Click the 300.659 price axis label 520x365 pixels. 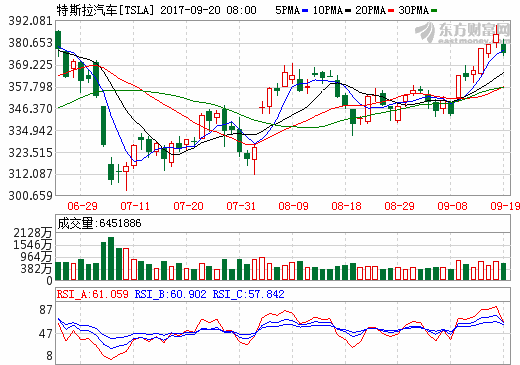31,196
